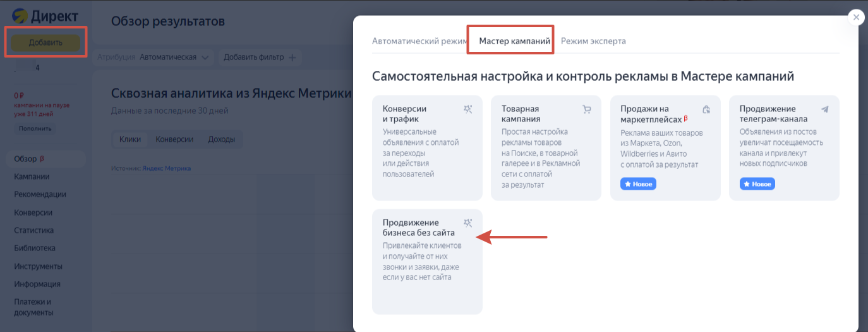Follow the Яндекс Метрика source link
The image size is (868, 332).
pos(166,168)
